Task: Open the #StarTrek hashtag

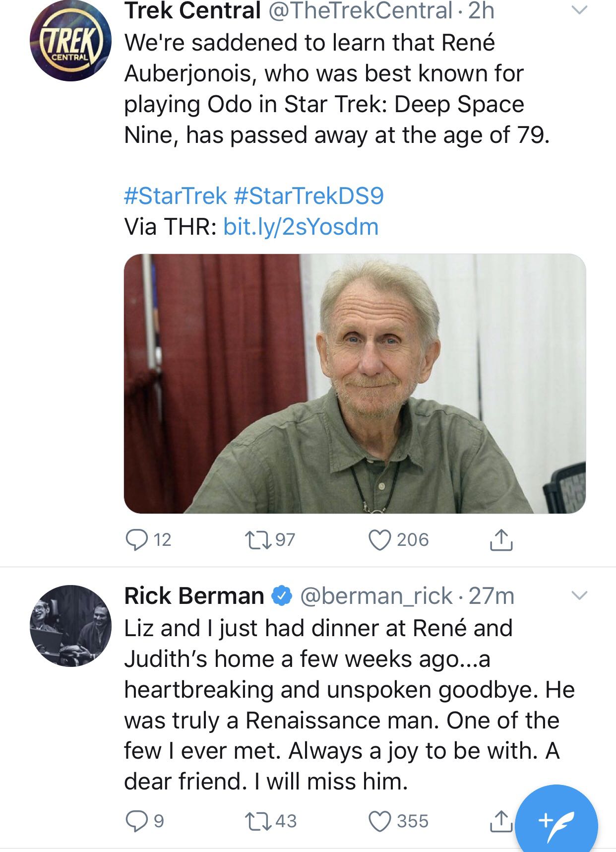Action: click(x=175, y=196)
